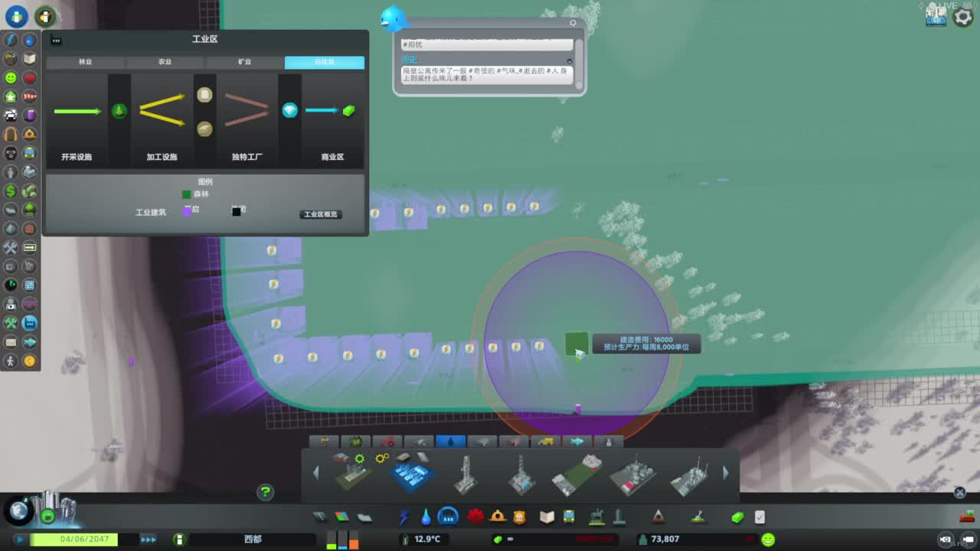Click the black 关闭 legend swatch

[x=237, y=210]
